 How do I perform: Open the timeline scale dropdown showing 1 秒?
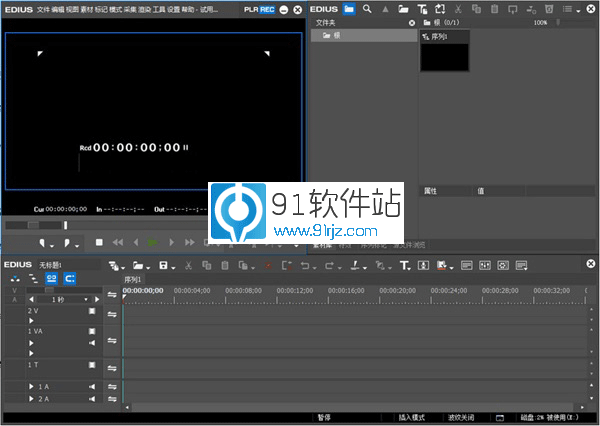pyautogui.click(x=58, y=299)
